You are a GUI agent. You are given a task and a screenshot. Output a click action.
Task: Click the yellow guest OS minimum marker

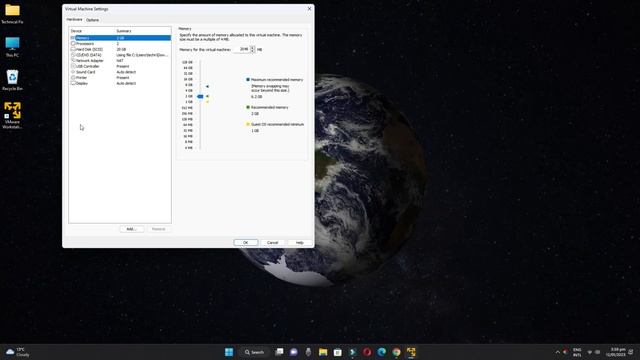(x=207, y=102)
